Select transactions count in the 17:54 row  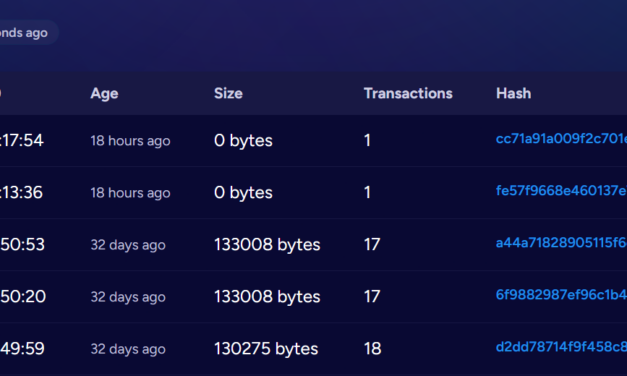pos(367,141)
